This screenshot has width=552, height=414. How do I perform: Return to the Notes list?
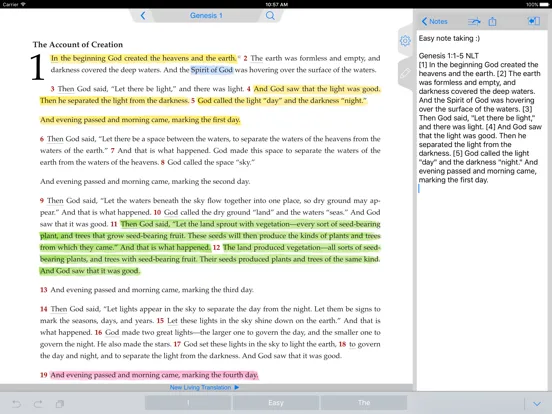pos(434,21)
